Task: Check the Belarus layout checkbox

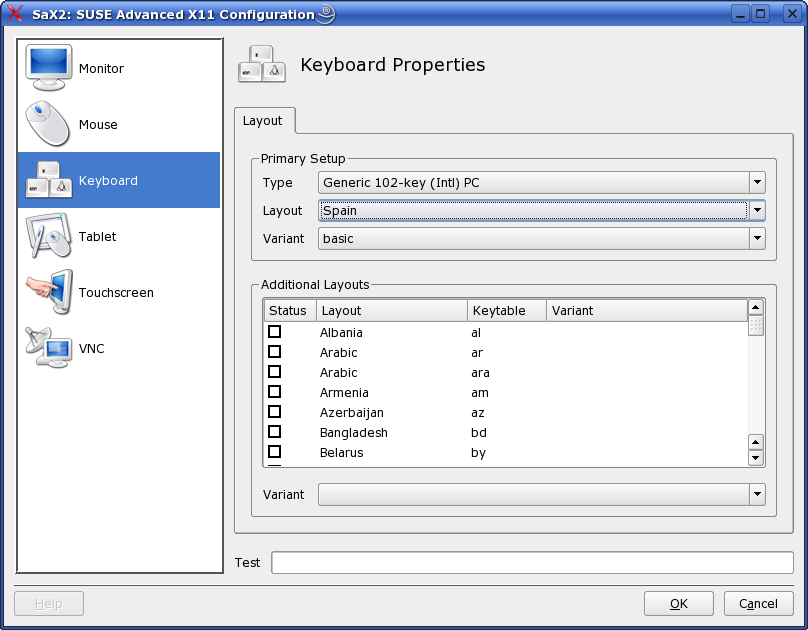Action: [x=275, y=452]
